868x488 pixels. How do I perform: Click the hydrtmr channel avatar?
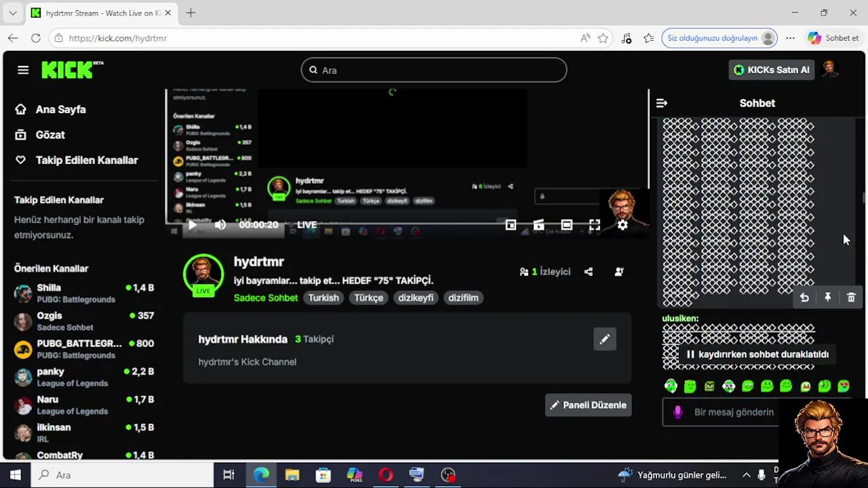pyautogui.click(x=203, y=274)
